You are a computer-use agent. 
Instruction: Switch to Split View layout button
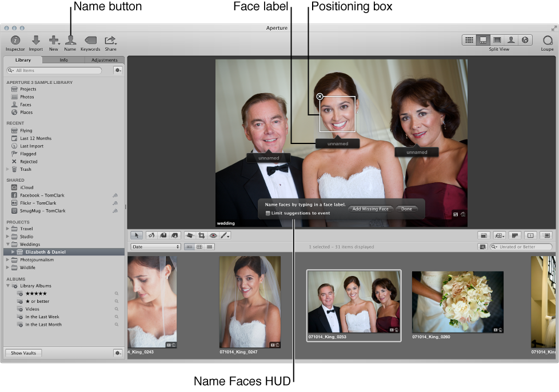(x=483, y=40)
